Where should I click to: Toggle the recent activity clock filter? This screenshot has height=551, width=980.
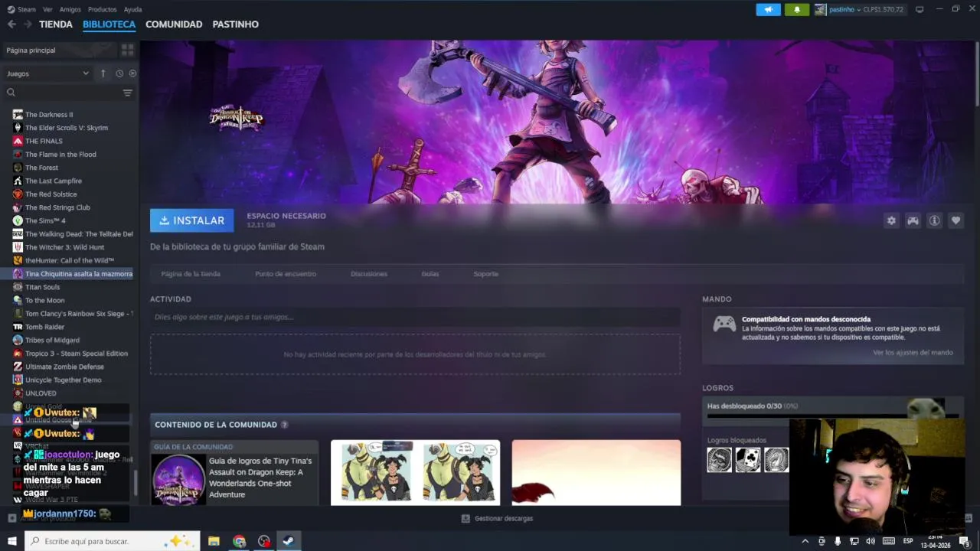point(119,73)
